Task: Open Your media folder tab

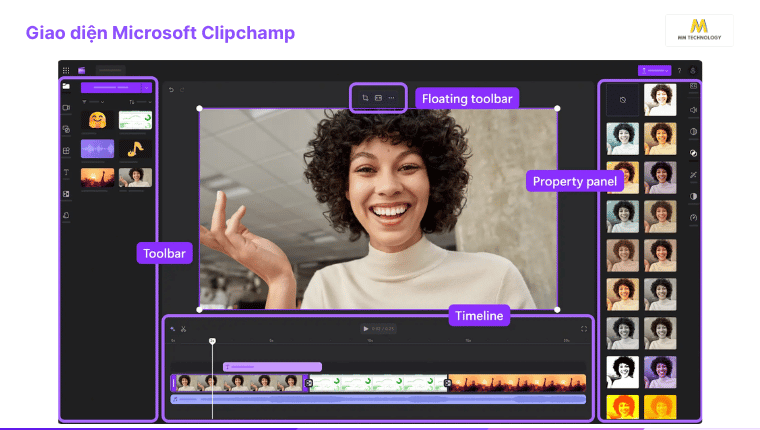Action: (66, 86)
